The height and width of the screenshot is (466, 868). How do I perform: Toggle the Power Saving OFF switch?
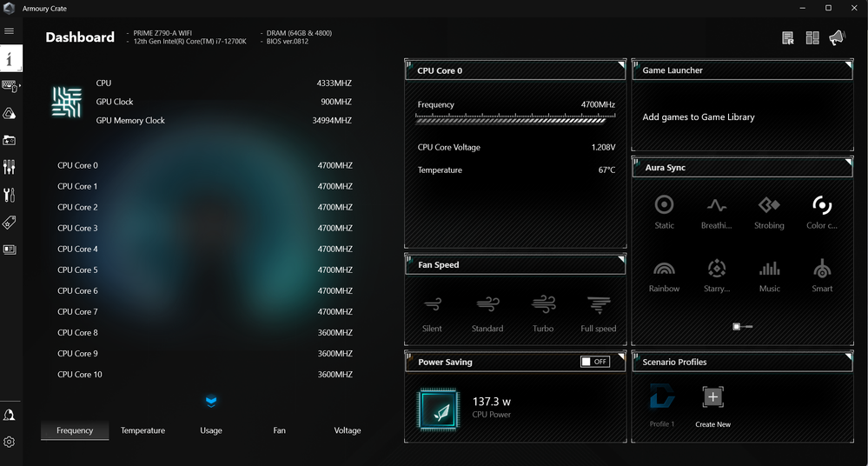595,362
